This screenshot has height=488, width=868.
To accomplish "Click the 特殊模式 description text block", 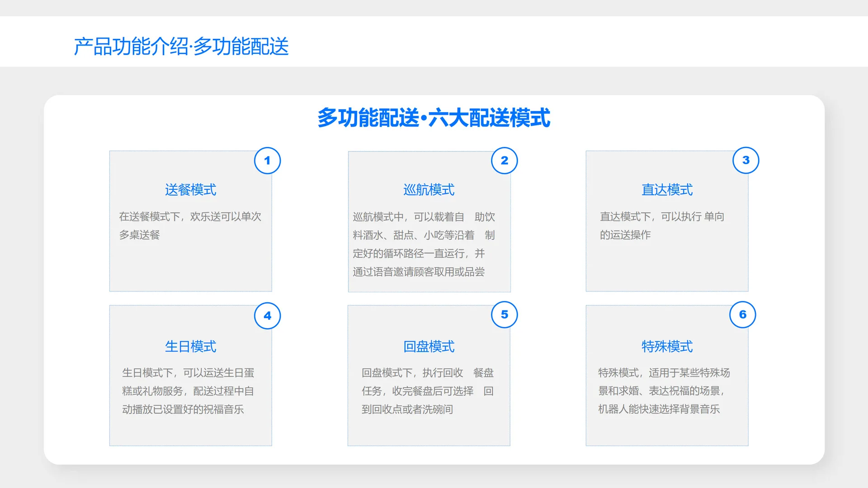I will (x=664, y=391).
